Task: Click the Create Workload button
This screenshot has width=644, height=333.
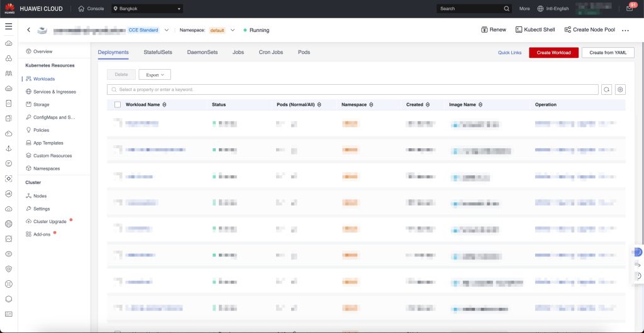Action: (553, 53)
